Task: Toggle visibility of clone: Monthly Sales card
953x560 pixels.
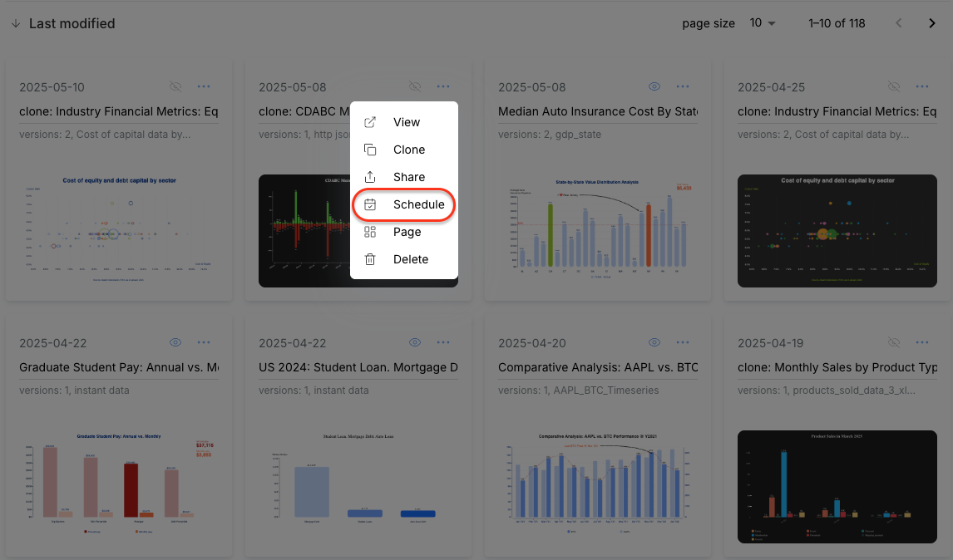Action: pyautogui.click(x=893, y=342)
